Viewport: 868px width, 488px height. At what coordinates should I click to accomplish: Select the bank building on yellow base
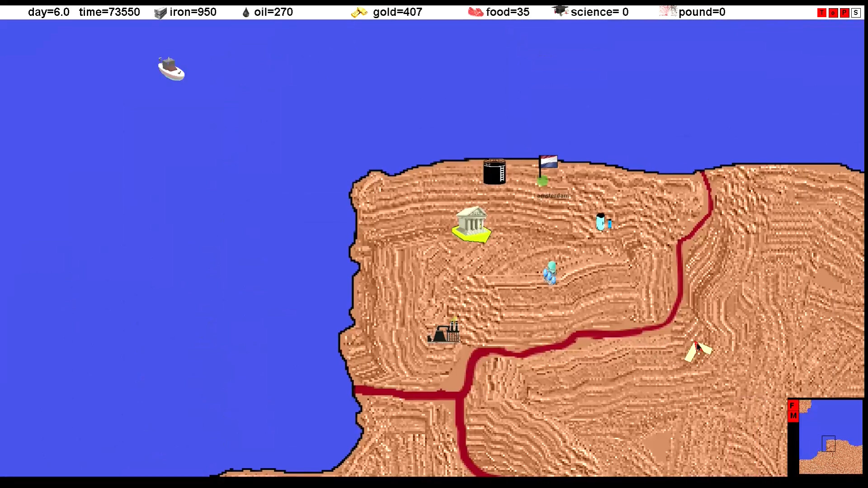pyautogui.click(x=472, y=224)
